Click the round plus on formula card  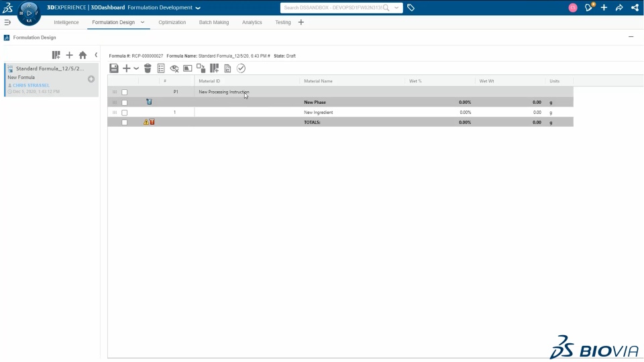pos(91,79)
